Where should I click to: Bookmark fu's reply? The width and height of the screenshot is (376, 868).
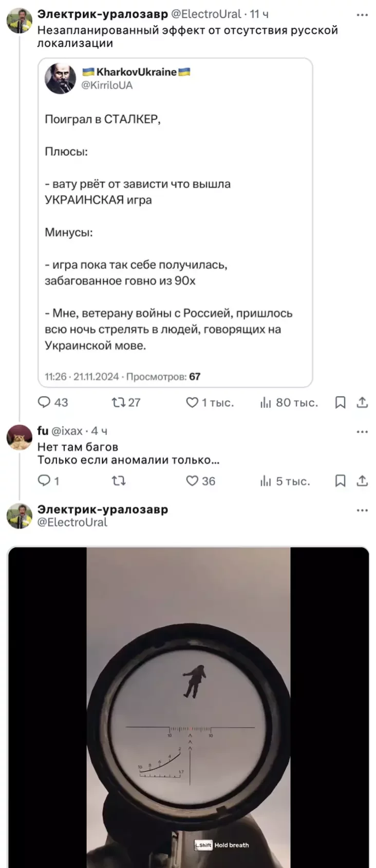coord(340,481)
